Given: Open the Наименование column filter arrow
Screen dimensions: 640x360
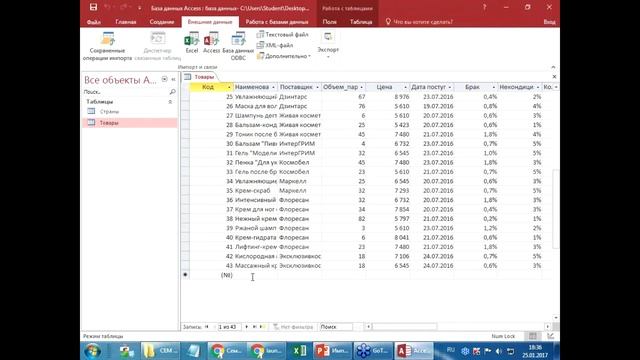Looking at the screenshot, I should point(273,87).
